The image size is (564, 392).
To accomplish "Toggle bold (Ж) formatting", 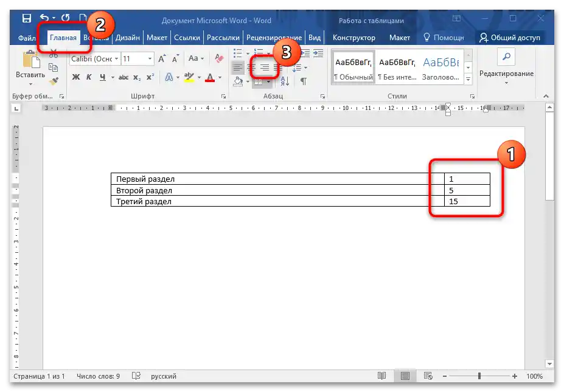I will (x=76, y=77).
